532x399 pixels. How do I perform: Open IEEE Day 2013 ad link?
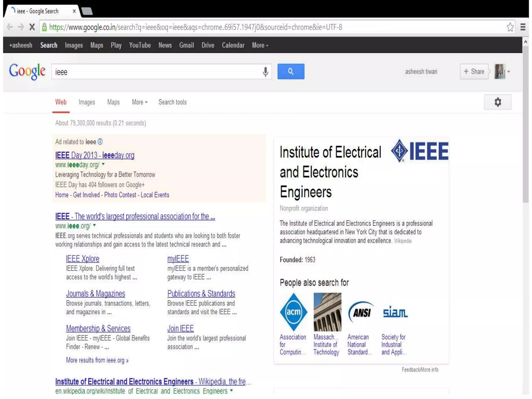(95, 155)
